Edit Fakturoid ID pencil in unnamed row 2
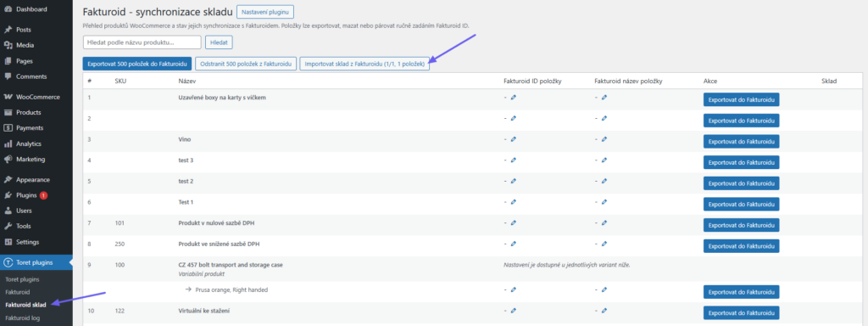 (513, 118)
